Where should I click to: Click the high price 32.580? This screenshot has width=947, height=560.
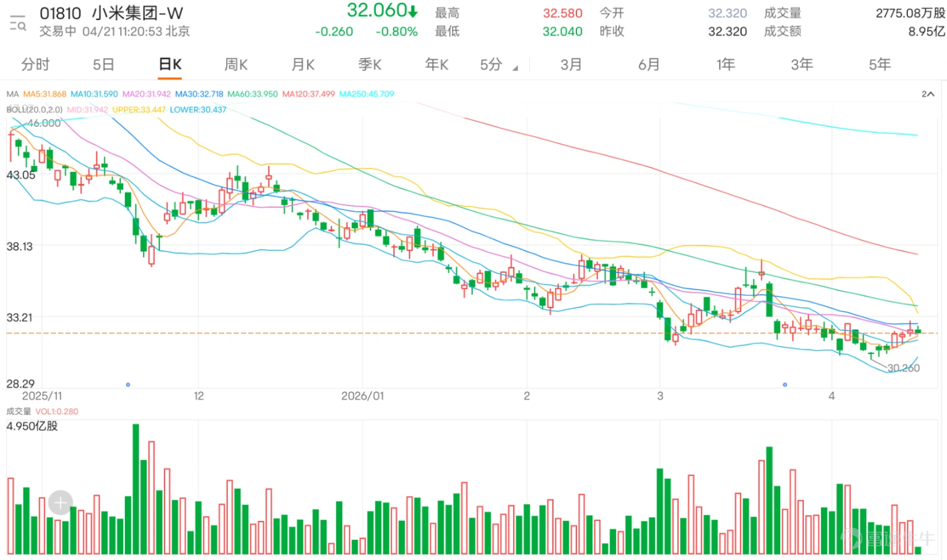(x=563, y=13)
